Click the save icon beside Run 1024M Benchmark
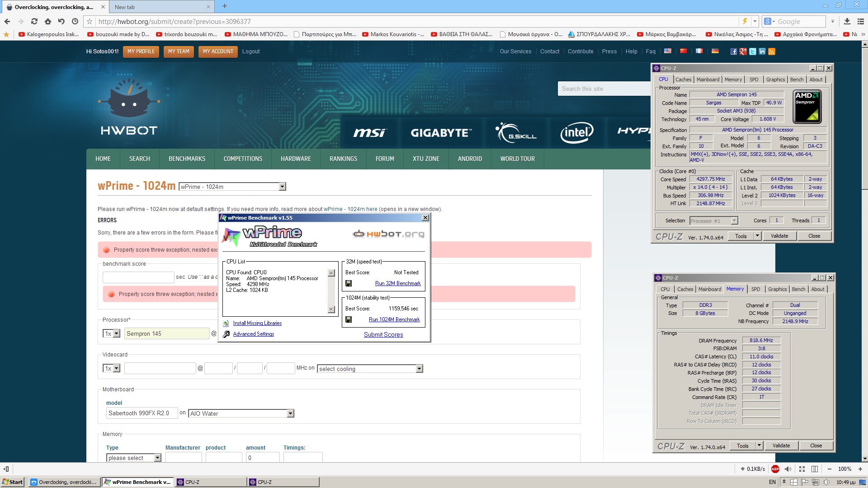The height and width of the screenshot is (488, 868). coord(349,319)
